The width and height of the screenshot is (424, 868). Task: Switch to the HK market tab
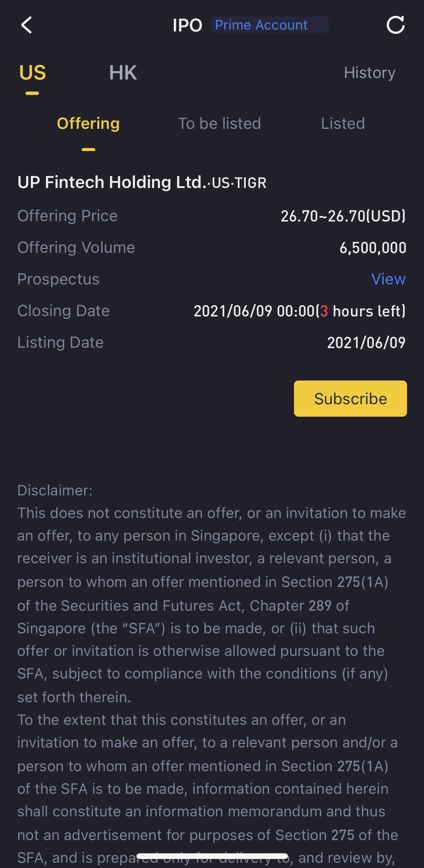point(123,73)
